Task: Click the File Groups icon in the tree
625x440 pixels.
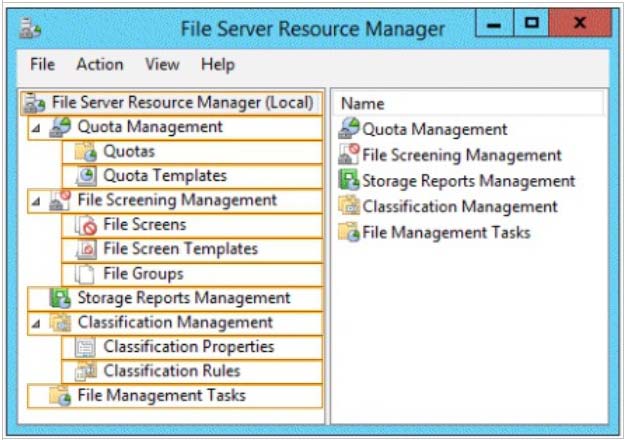Action: coord(85,274)
